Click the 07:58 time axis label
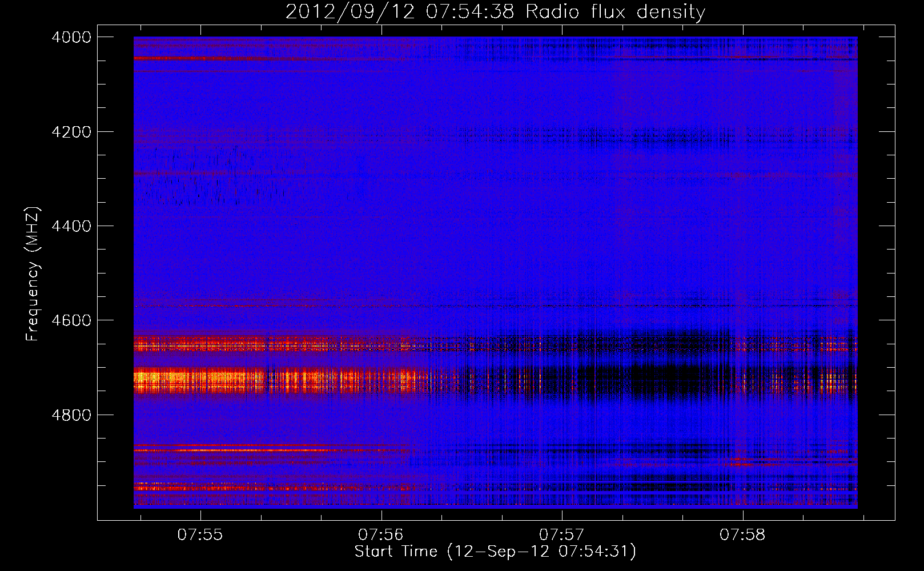 pyautogui.click(x=742, y=535)
